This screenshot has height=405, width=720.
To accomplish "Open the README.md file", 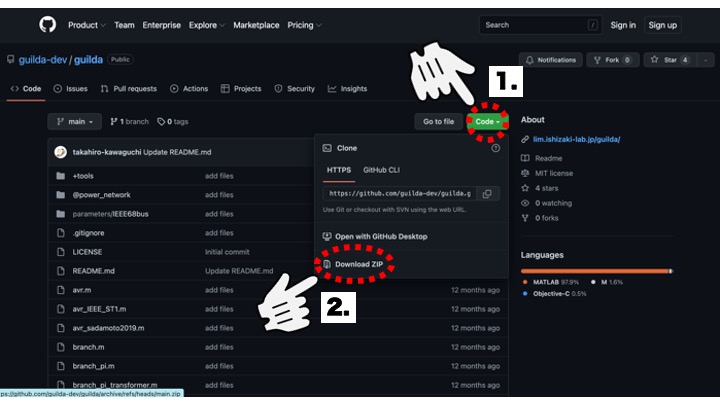I will pyautogui.click(x=94, y=271).
